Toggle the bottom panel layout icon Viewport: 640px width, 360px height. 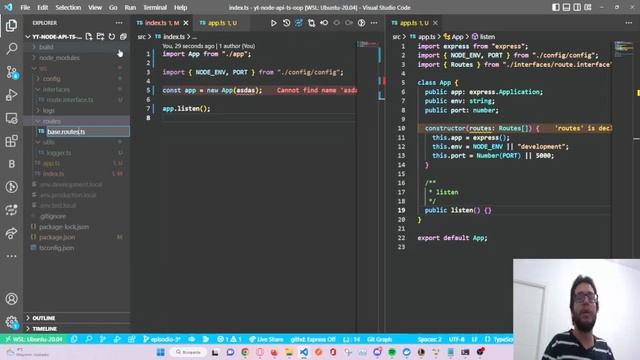tap(566, 7)
